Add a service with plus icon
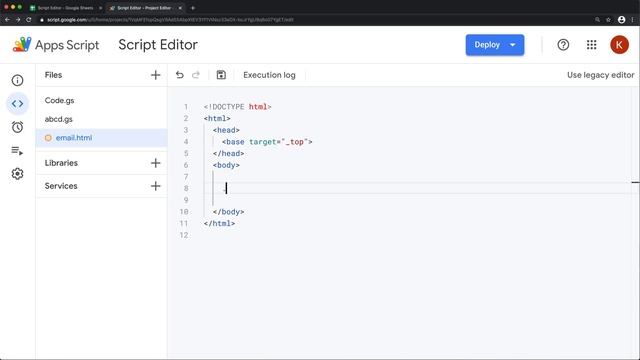Screen dimensions: 640x360 [156, 186]
